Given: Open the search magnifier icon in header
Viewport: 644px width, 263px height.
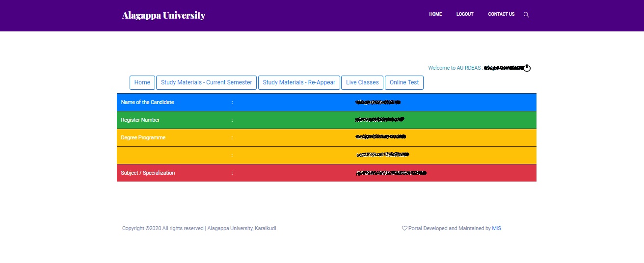Looking at the screenshot, I should [x=526, y=15].
